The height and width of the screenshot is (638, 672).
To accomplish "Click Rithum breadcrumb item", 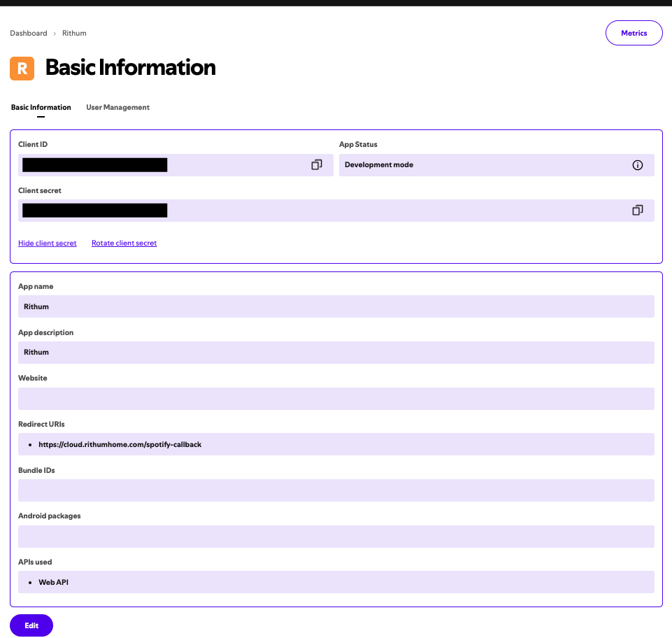I will pos(74,33).
